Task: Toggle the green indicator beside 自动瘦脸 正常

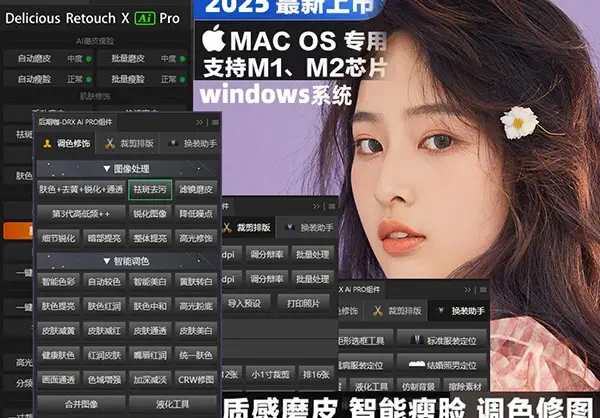Action: (89, 80)
